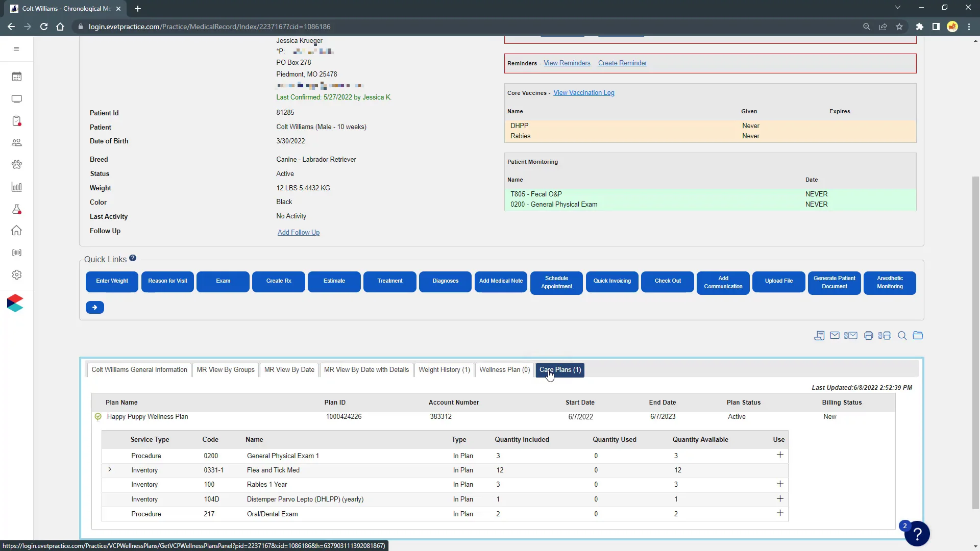Click the Reason for Visit button

coord(167,282)
